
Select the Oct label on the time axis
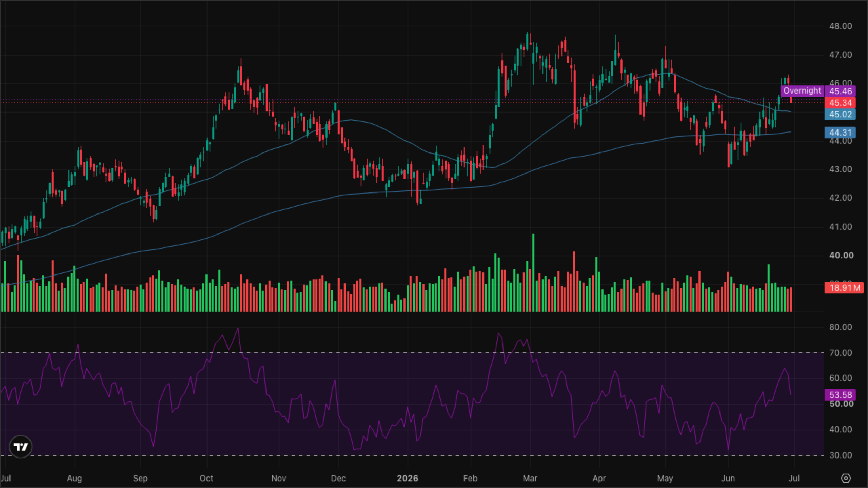coord(206,478)
